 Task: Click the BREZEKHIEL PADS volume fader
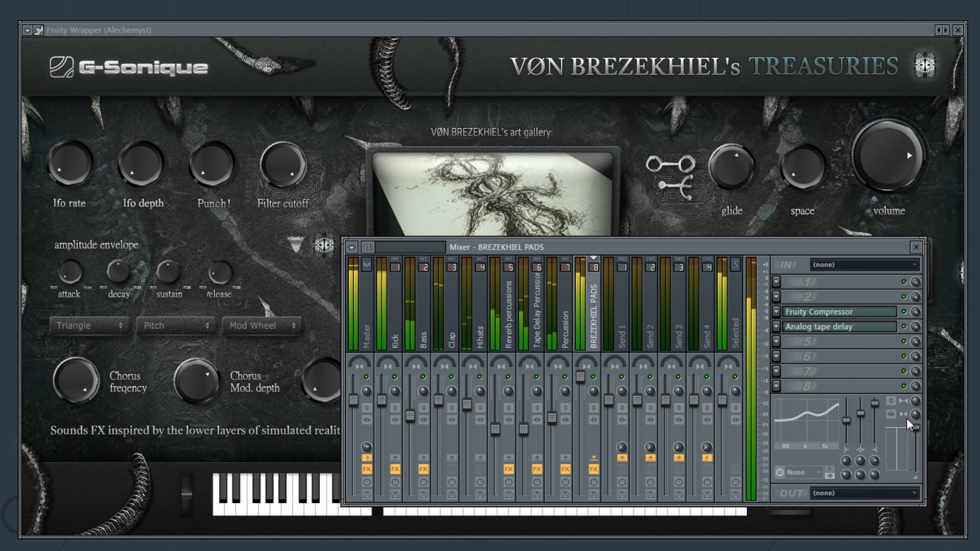[580, 377]
